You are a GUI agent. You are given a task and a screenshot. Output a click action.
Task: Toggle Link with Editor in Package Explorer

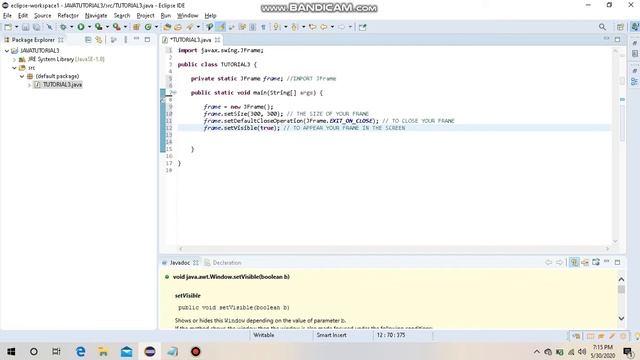98,40
